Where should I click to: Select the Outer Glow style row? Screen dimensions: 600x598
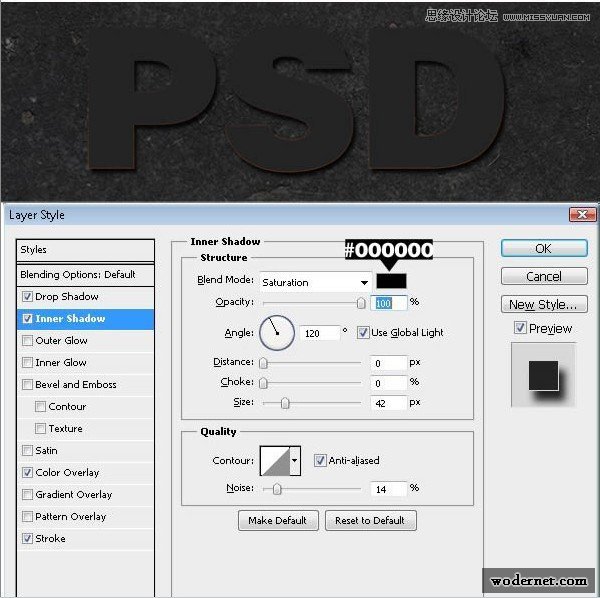coord(85,341)
